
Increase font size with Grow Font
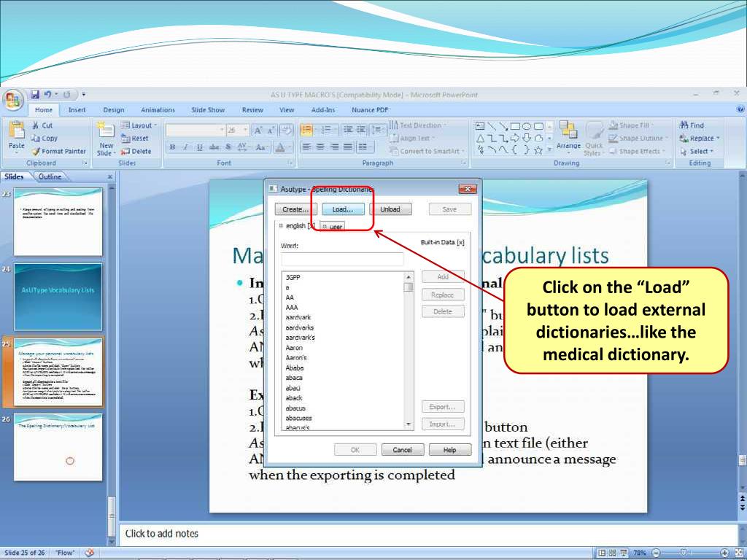258,130
